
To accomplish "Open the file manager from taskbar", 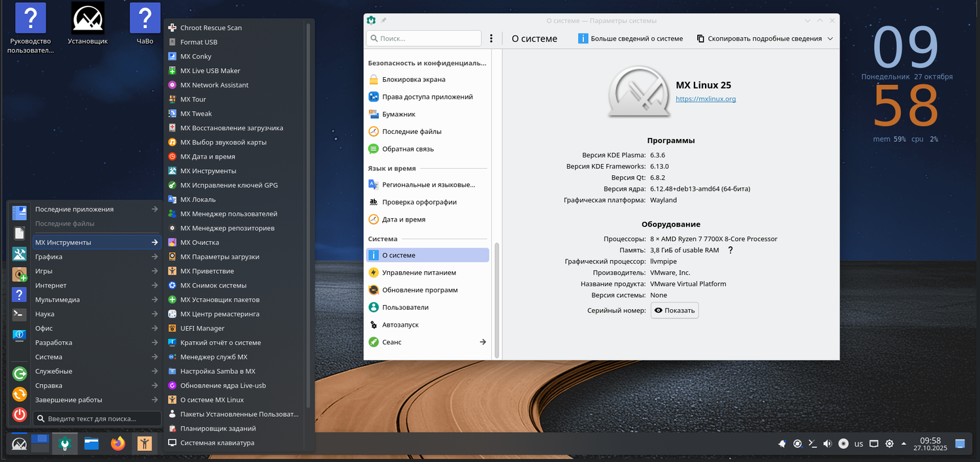I will (91, 444).
